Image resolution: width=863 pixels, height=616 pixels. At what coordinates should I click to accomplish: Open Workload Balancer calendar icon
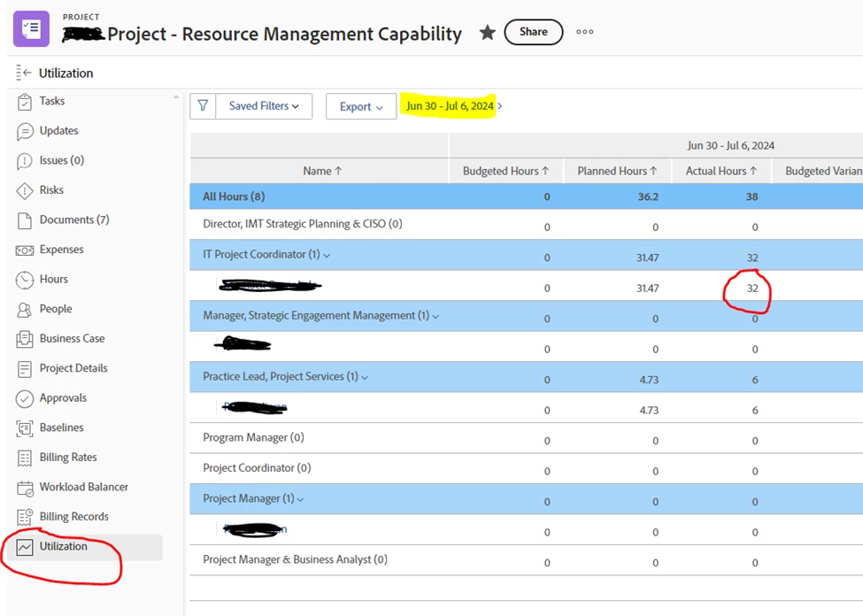(25, 488)
